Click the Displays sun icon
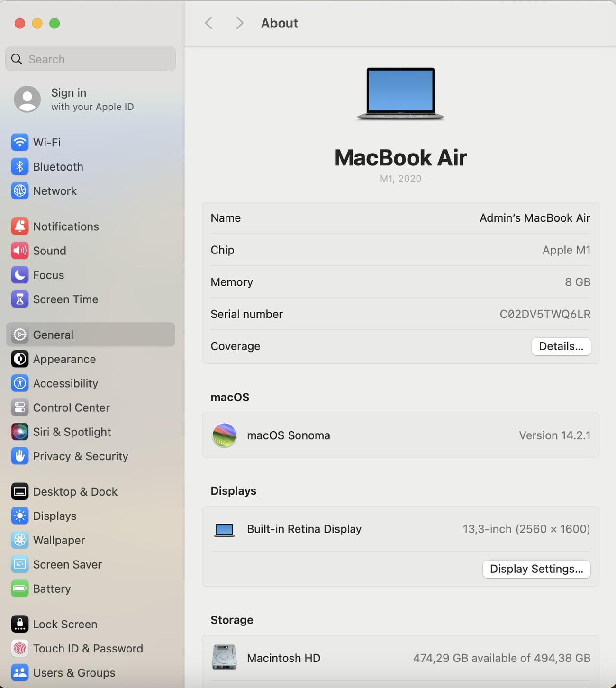This screenshot has width=616, height=688. [x=20, y=516]
